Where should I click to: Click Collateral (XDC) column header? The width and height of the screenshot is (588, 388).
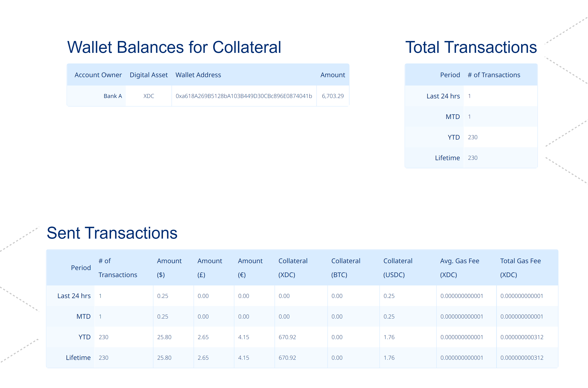pyautogui.click(x=293, y=268)
